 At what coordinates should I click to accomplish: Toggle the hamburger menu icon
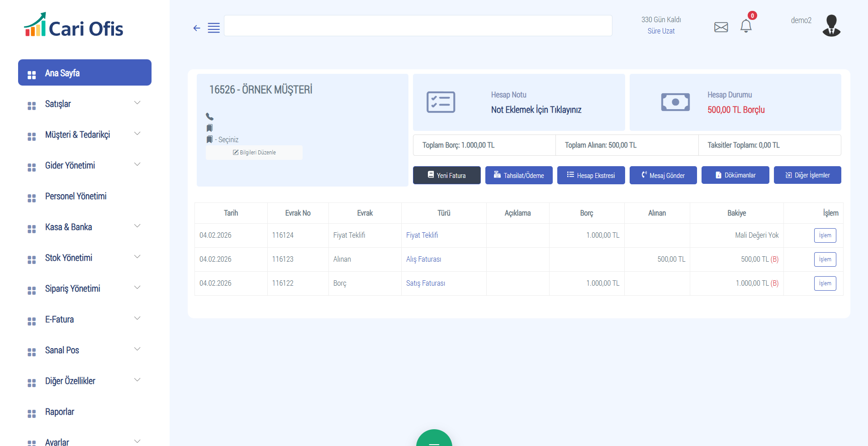213,28
